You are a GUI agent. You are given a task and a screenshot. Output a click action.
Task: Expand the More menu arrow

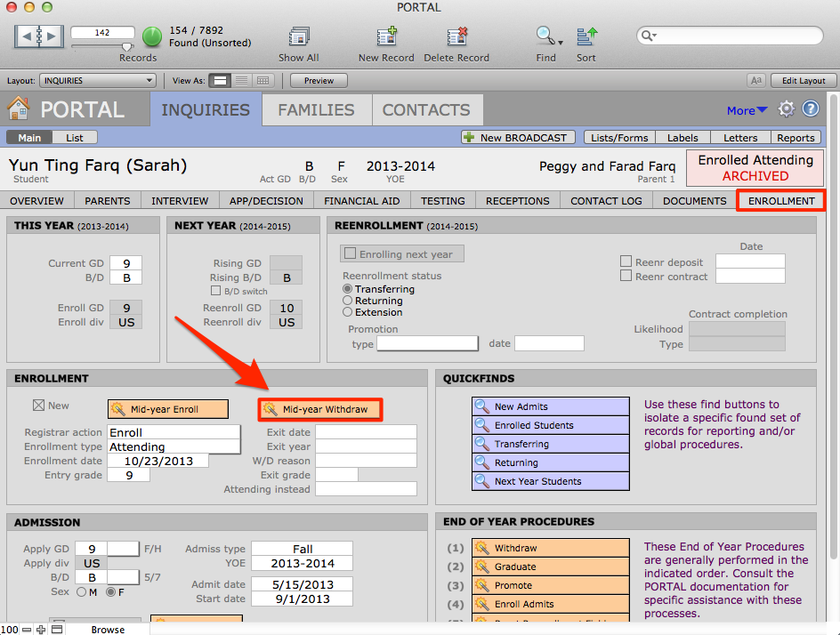pyautogui.click(x=762, y=110)
